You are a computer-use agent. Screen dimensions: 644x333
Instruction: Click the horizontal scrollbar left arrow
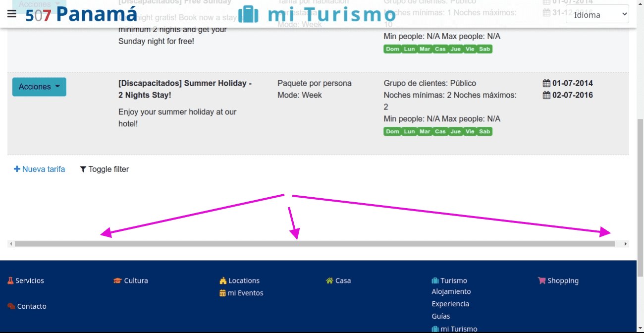11,244
